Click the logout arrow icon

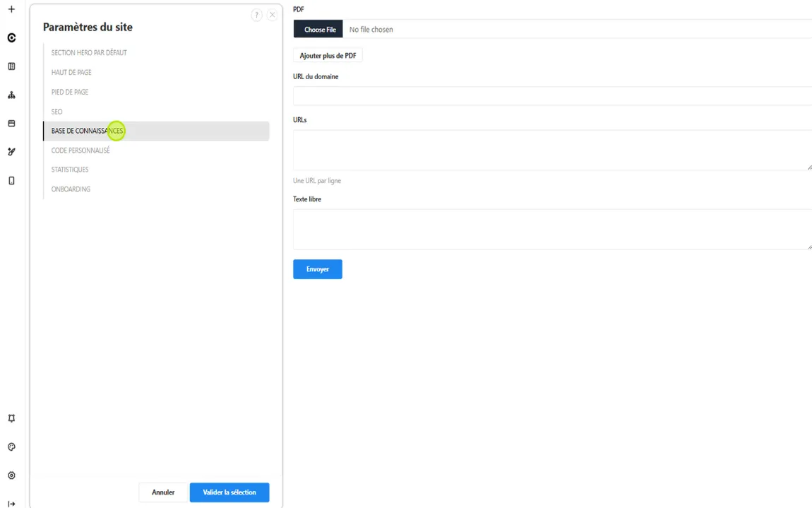click(x=11, y=503)
